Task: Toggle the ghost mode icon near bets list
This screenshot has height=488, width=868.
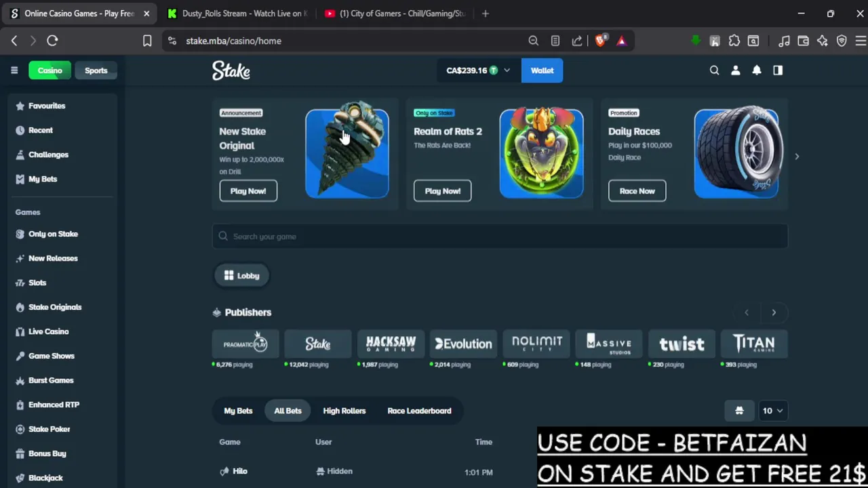Action: tap(739, 411)
